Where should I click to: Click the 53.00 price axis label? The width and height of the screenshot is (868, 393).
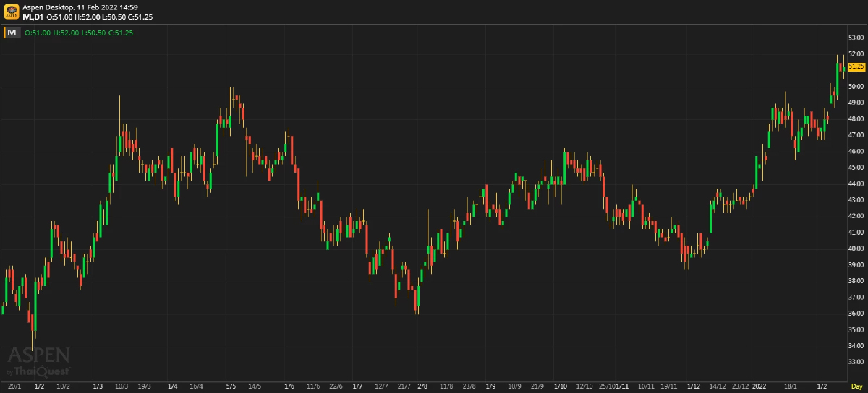[856, 38]
